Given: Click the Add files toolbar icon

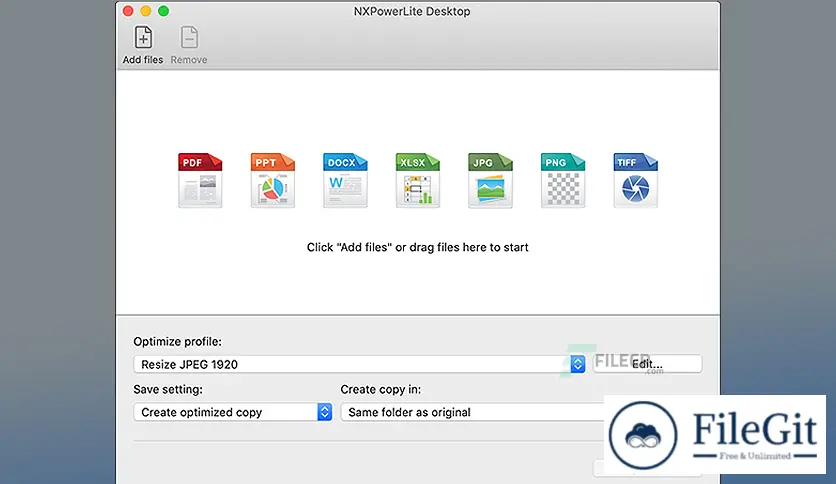Looking at the screenshot, I should (x=143, y=38).
